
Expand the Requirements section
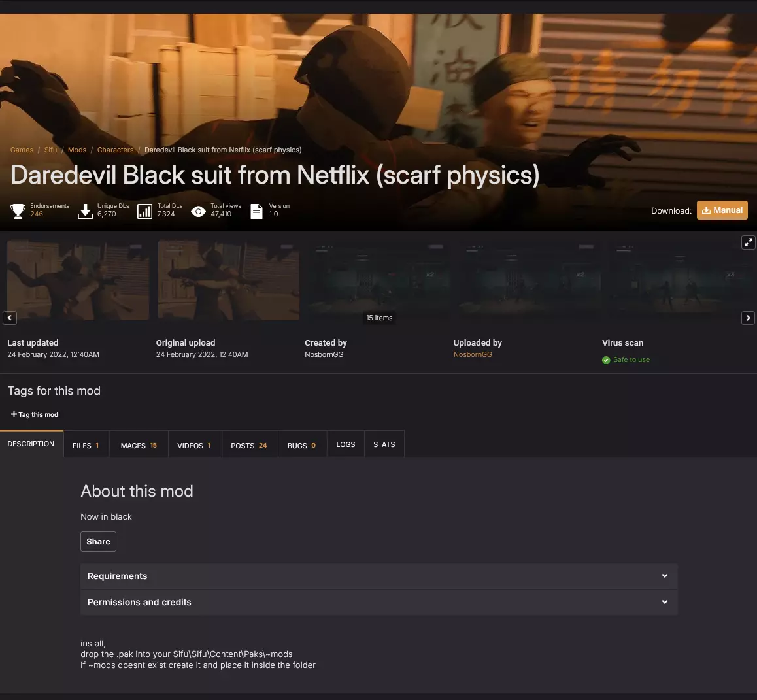(x=378, y=576)
